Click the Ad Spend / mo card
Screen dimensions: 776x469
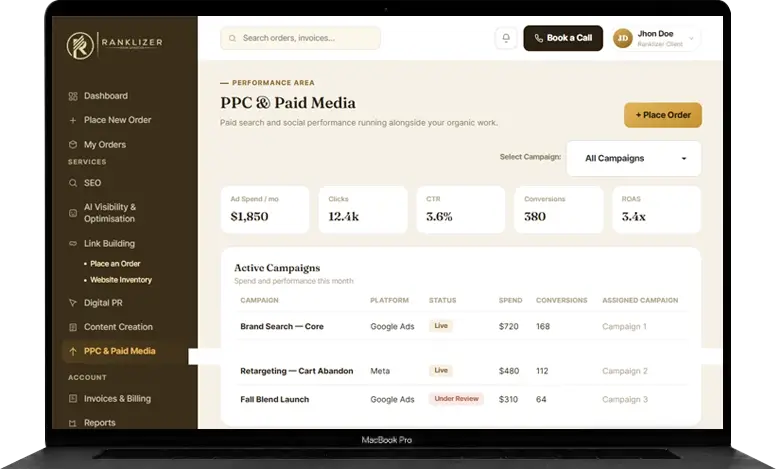pyautogui.click(x=265, y=209)
